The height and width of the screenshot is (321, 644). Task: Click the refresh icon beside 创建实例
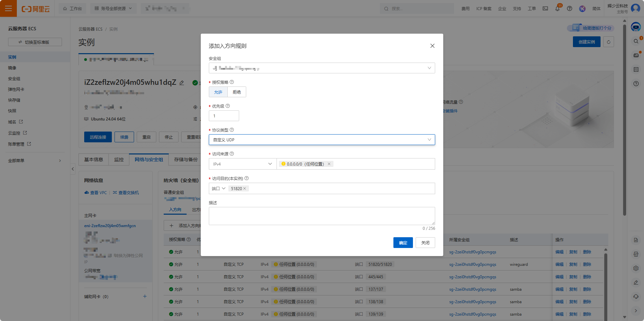608,42
